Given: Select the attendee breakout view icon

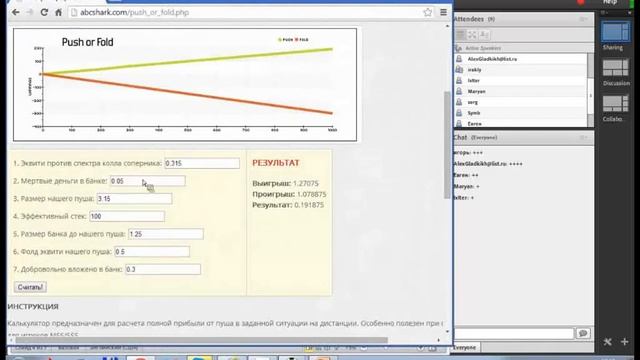Looking at the screenshot, I should click(x=472, y=35).
